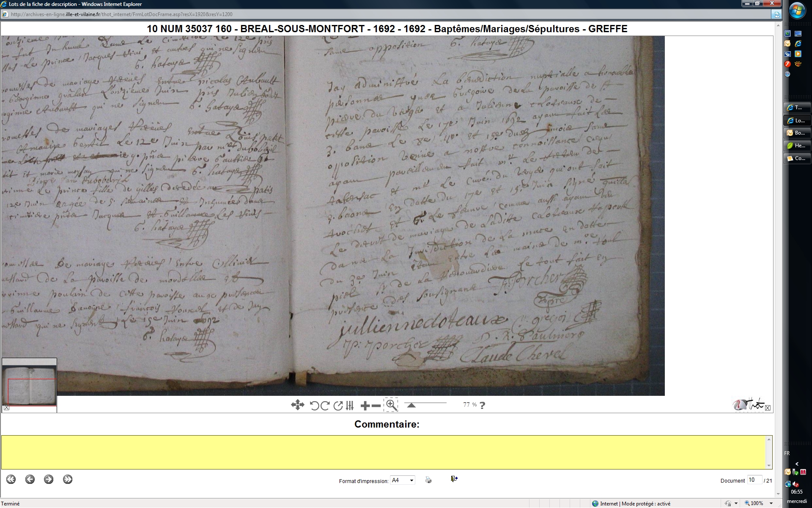Rotate image clockwise
This screenshot has width=812, height=508.
pos(325,406)
